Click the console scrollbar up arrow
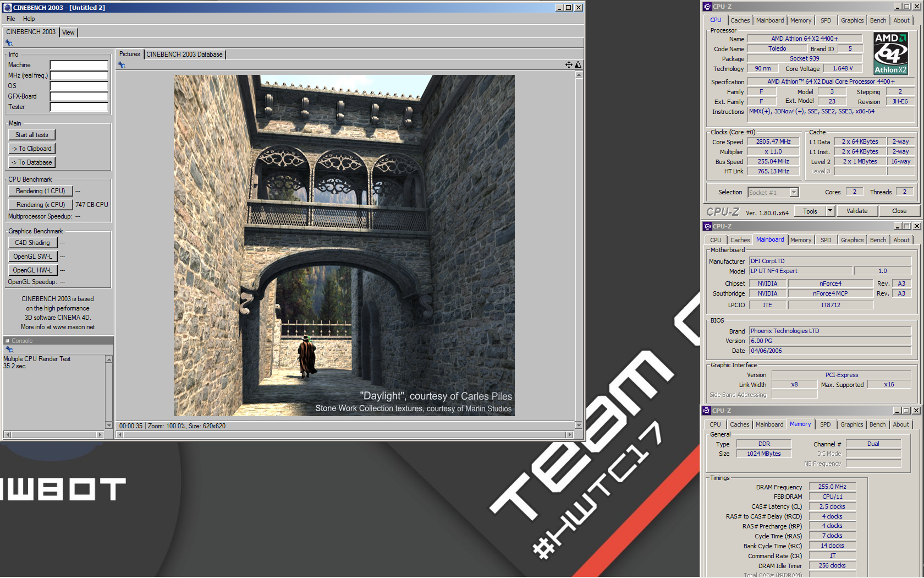Image resolution: width=924 pixels, height=578 pixels. 109,359
